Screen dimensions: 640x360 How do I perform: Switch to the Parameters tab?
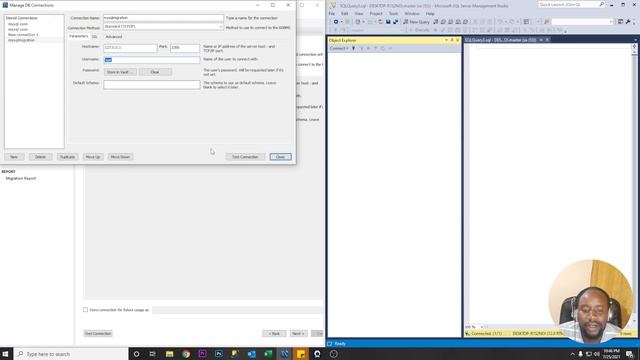[x=78, y=36]
